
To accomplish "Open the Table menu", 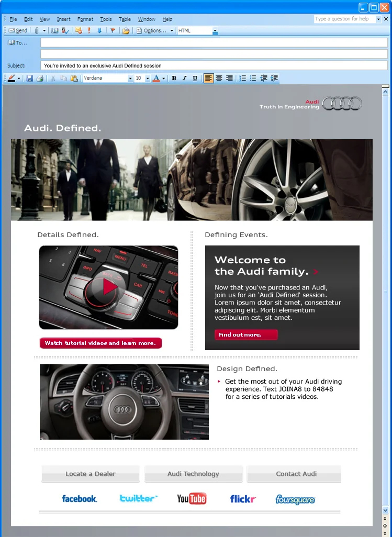I will [125, 19].
